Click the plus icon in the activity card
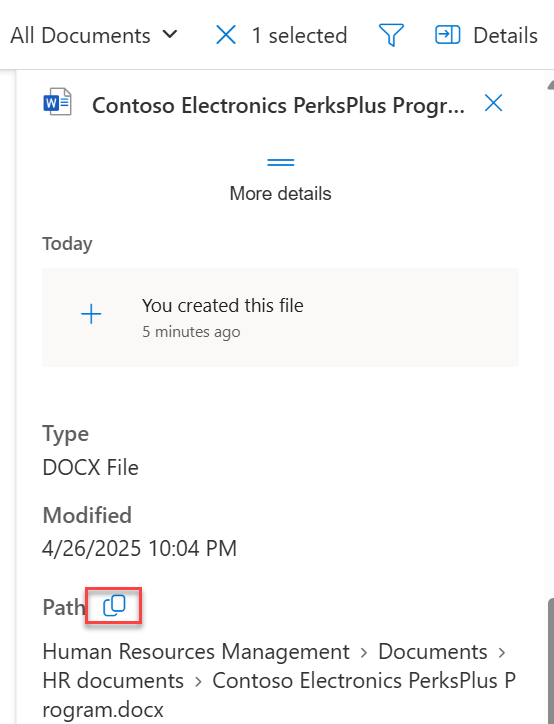 click(x=91, y=314)
